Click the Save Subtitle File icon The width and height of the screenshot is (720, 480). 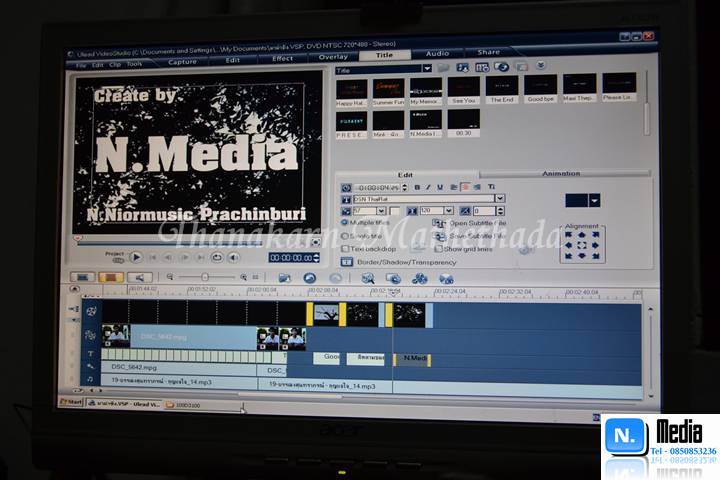point(439,236)
